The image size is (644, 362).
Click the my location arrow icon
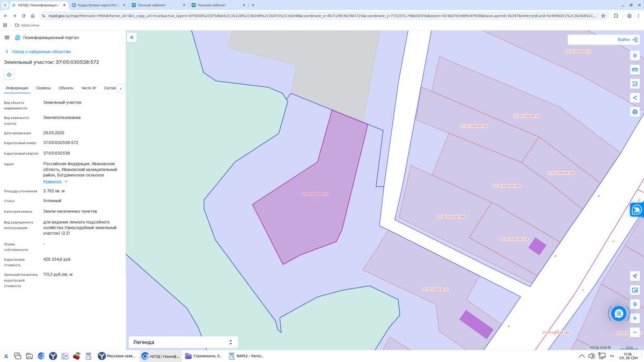pyautogui.click(x=635, y=276)
